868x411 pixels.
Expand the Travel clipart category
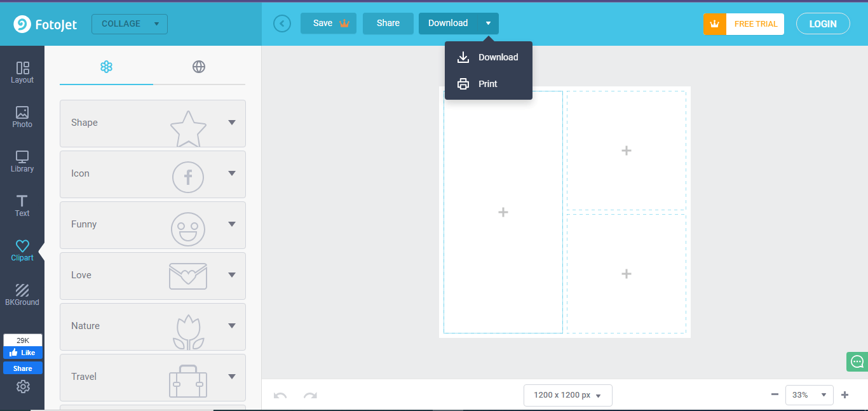(153, 377)
